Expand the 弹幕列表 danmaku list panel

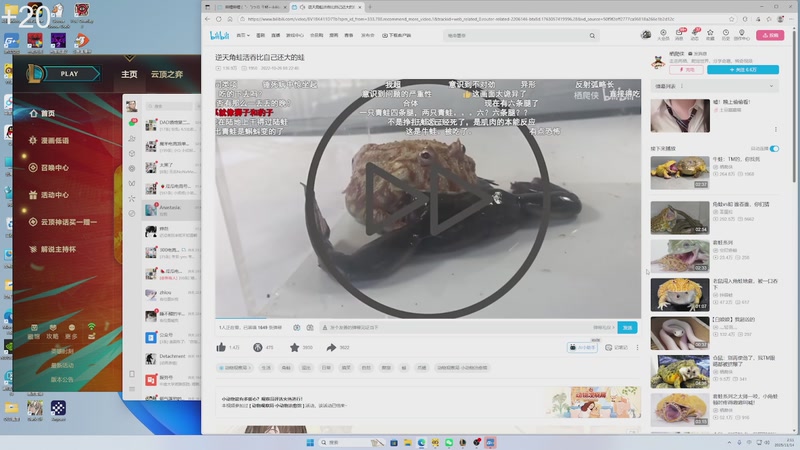point(771,86)
